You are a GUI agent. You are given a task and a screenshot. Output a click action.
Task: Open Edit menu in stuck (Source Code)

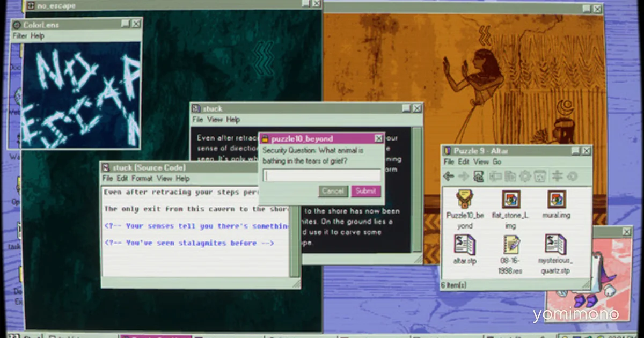[122, 179]
